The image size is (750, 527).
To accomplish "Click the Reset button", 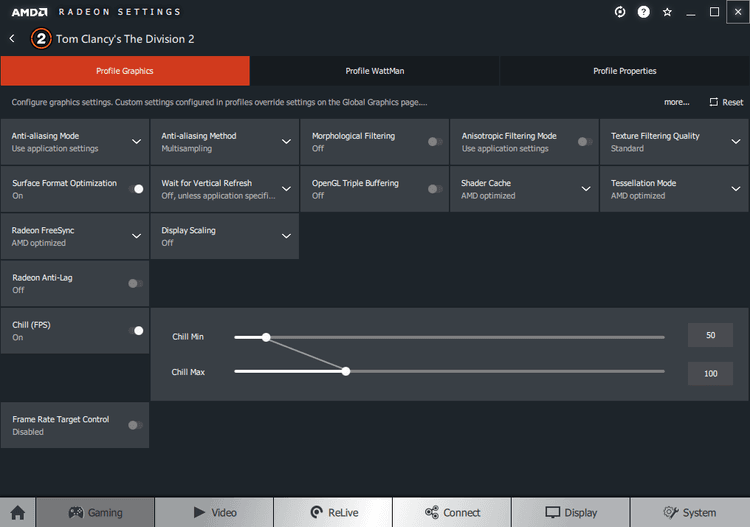I will [x=726, y=102].
